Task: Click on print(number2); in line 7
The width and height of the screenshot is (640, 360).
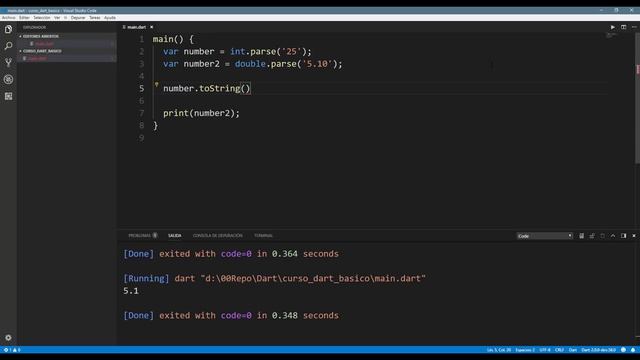Action: [x=201, y=113]
